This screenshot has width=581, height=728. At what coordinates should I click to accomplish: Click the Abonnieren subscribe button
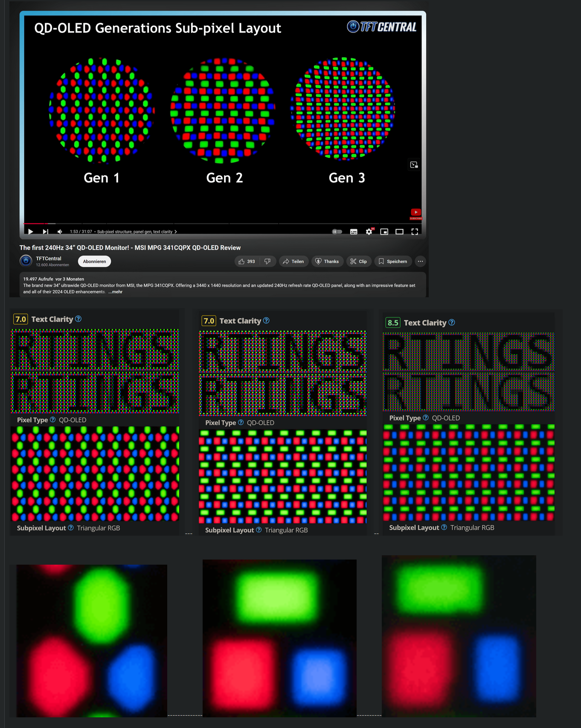pos(94,261)
